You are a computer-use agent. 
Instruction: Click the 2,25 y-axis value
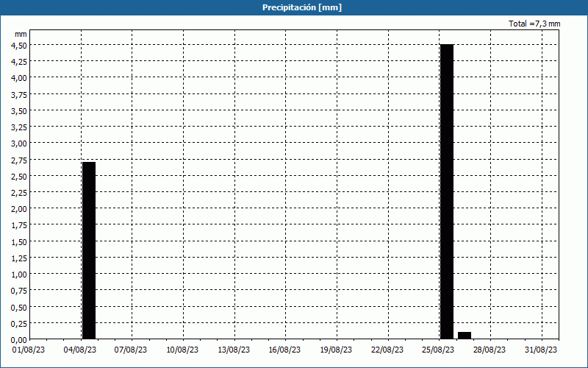tap(19, 193)
